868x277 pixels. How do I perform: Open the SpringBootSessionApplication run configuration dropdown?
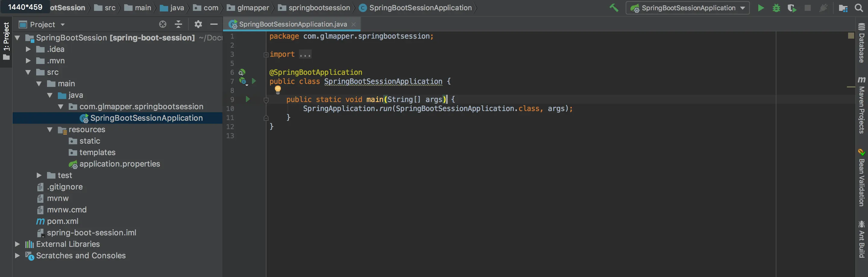[x=687, y=8]
